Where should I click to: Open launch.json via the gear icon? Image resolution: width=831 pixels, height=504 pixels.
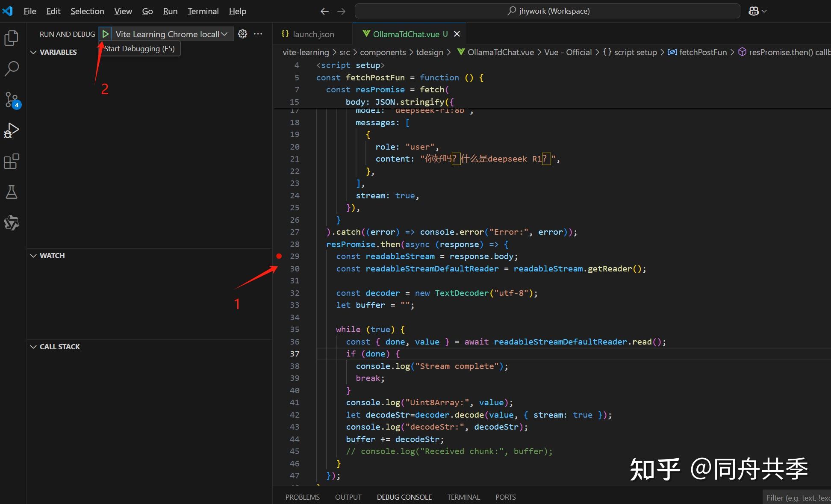pyautogui.click(x=242, y=34)
